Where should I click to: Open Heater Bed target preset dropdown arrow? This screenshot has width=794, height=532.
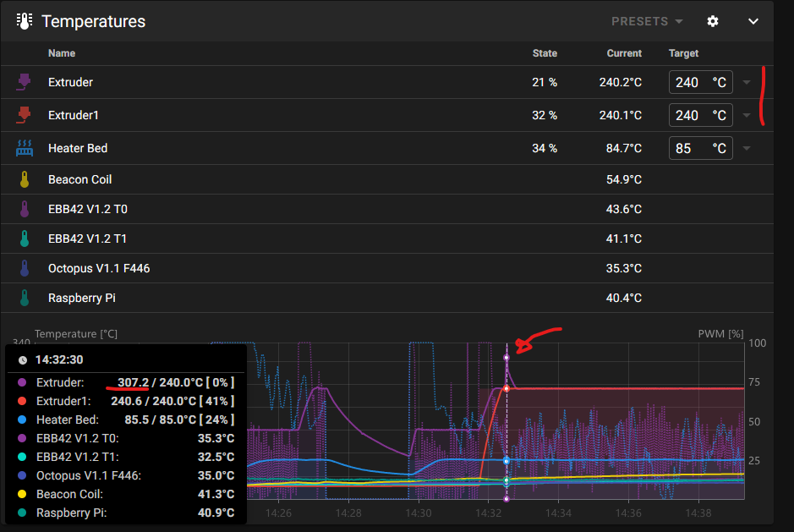(747, 148)
